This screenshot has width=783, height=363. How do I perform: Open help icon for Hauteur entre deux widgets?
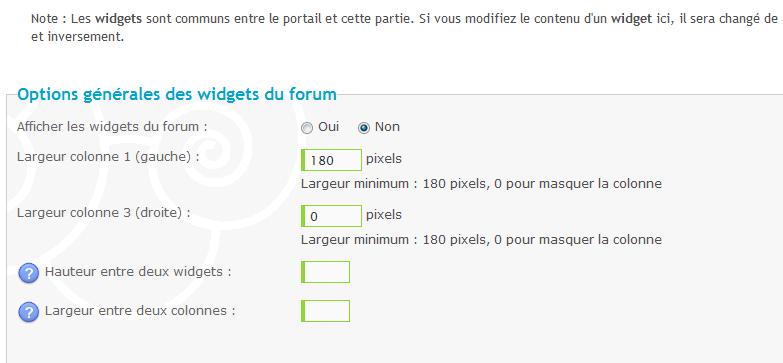click(x=28, y=274)
